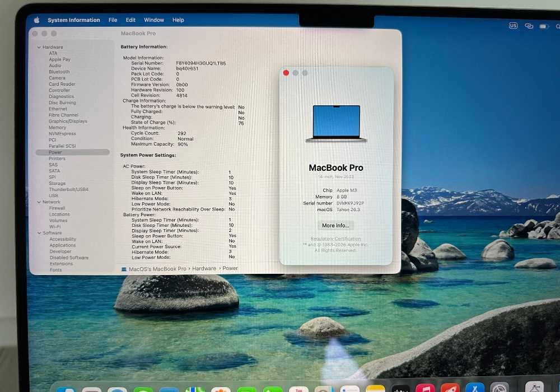Click the More Info... button

click(x=335, y=226)
